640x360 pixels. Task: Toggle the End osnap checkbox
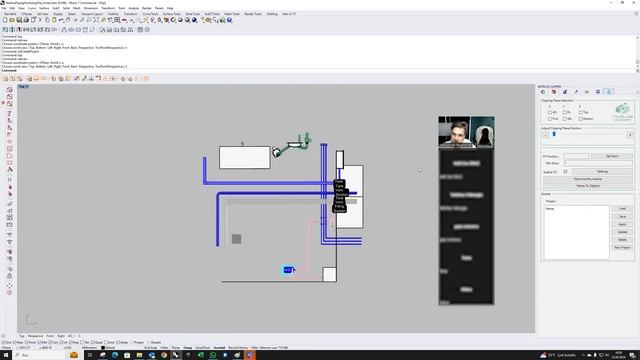coord(4,342)
